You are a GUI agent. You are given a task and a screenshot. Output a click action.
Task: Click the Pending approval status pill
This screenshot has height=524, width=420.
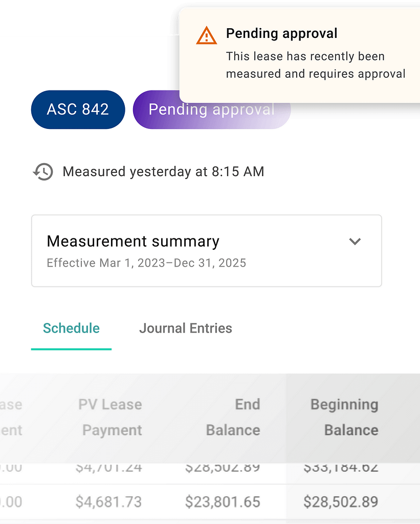click(x=211, y=110)
